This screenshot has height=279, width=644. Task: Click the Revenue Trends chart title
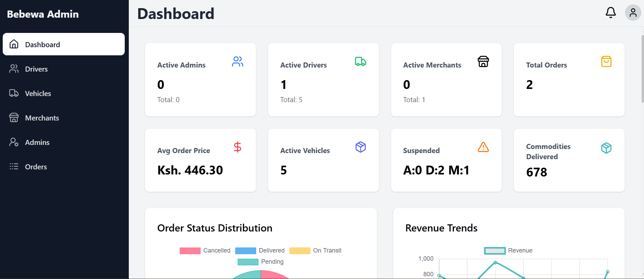tap(441, 228)
